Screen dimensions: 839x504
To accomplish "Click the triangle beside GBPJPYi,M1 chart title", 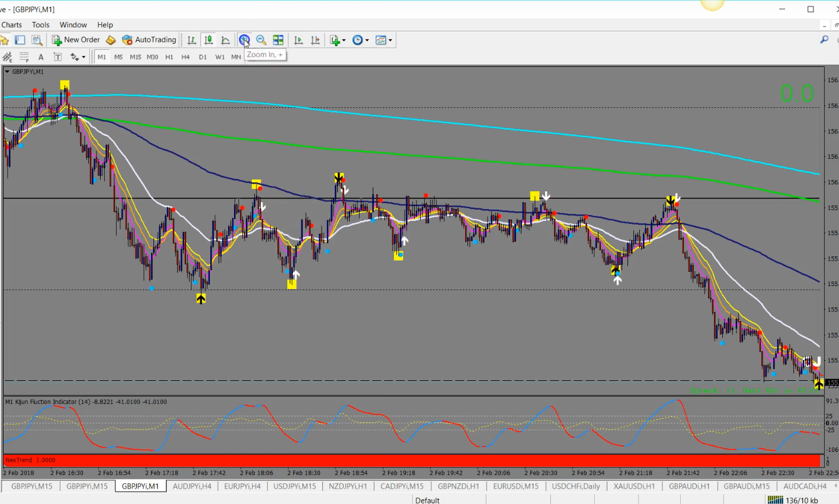I will [7, 72].
